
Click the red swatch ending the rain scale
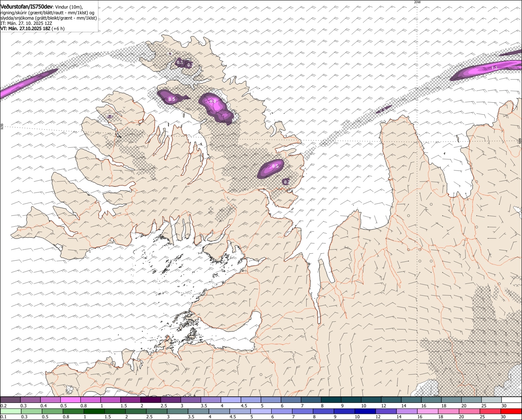[x=511, y=411]
